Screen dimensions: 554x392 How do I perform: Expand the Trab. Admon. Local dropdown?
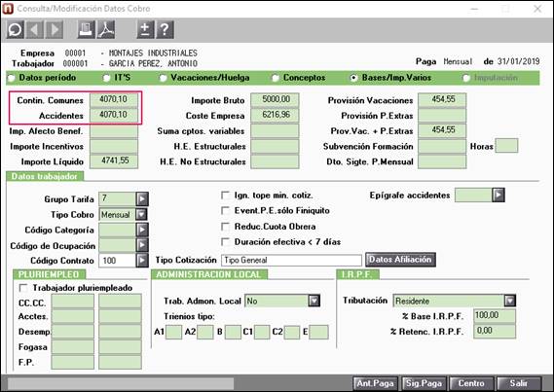coord(314,301)
